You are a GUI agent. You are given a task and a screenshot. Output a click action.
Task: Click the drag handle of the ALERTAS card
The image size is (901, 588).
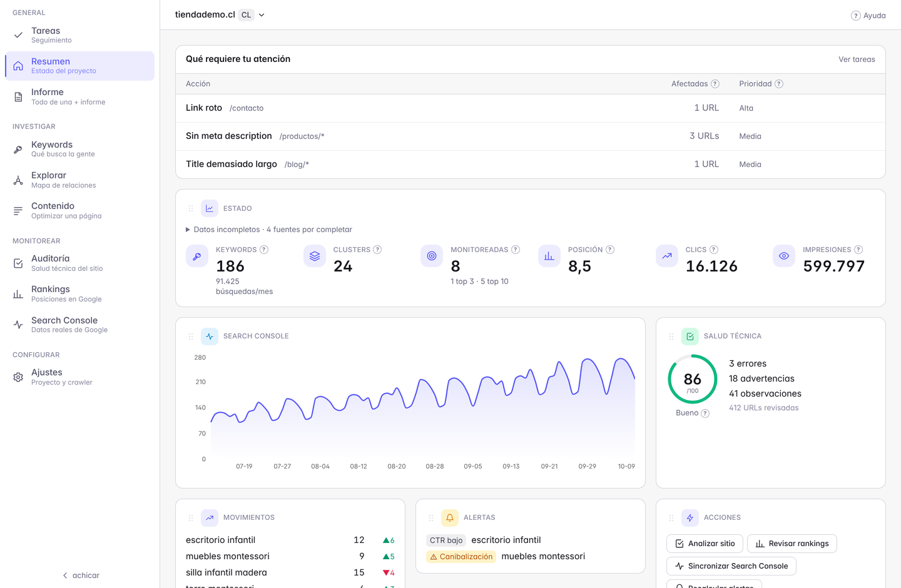coord(431,518)
